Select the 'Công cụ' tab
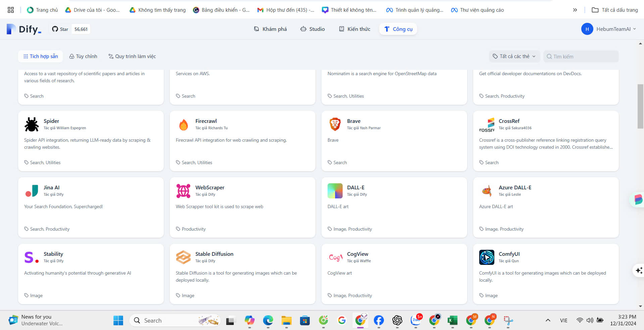The height and width of the screenshot is (330, 644). click(398, 29)
